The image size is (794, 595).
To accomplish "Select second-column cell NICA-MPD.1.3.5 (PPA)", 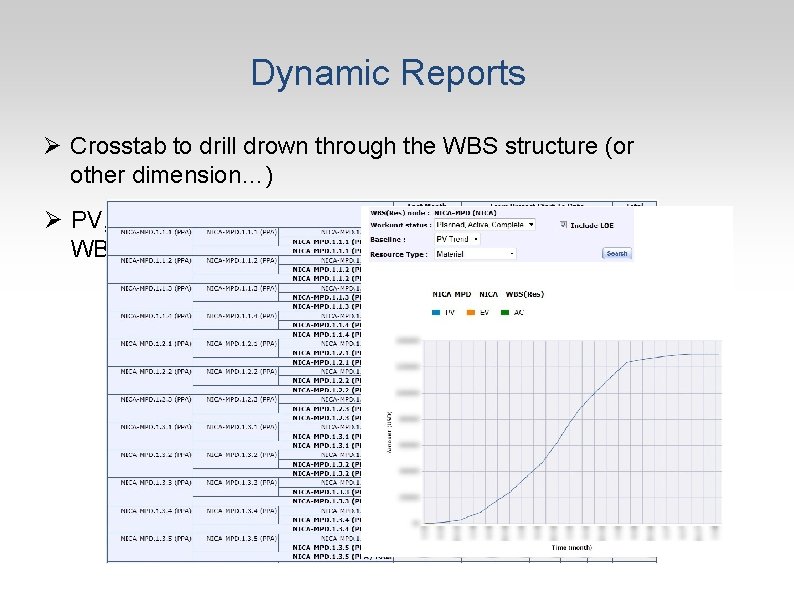I will point(242,538).
